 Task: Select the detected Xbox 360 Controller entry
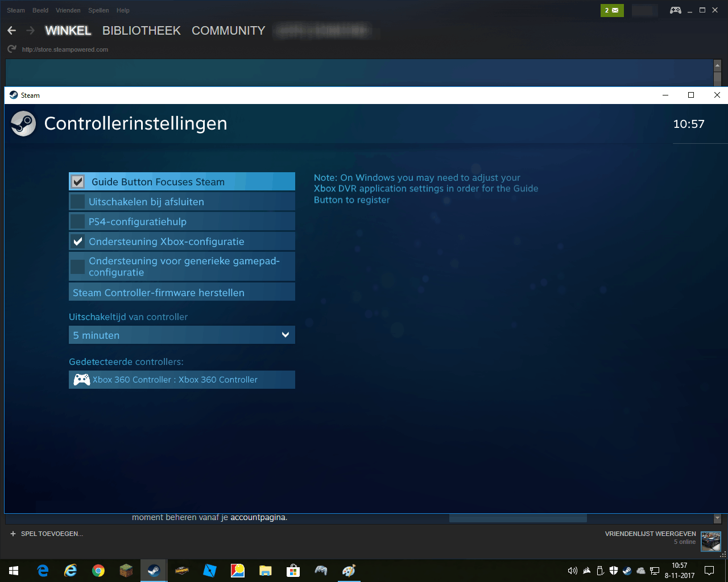point(182,380)
